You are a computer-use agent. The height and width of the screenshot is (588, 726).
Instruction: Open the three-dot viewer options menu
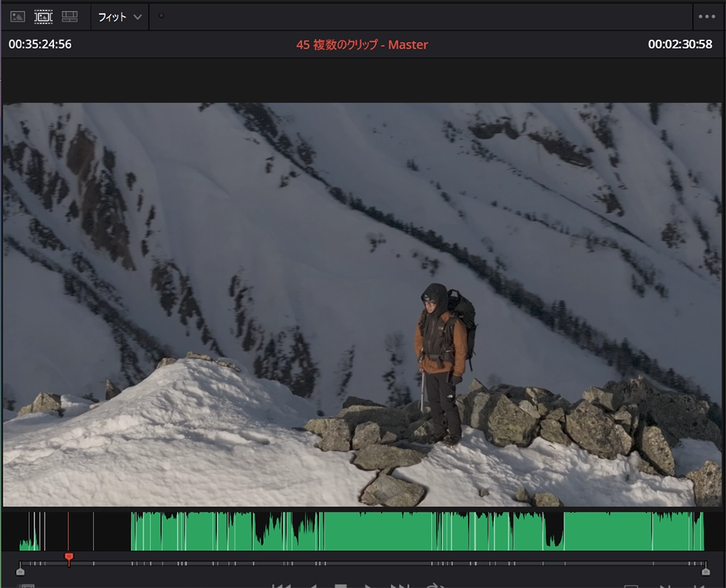[x=706, y=17]
